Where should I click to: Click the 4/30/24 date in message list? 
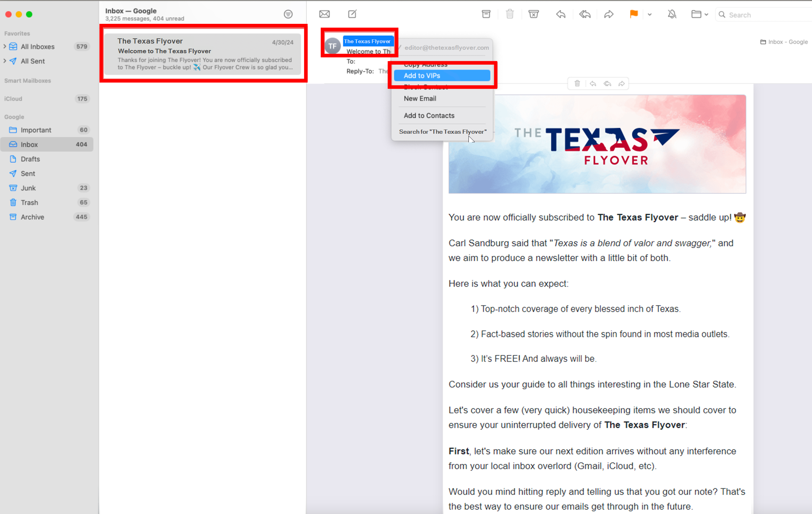coord(282,42)
